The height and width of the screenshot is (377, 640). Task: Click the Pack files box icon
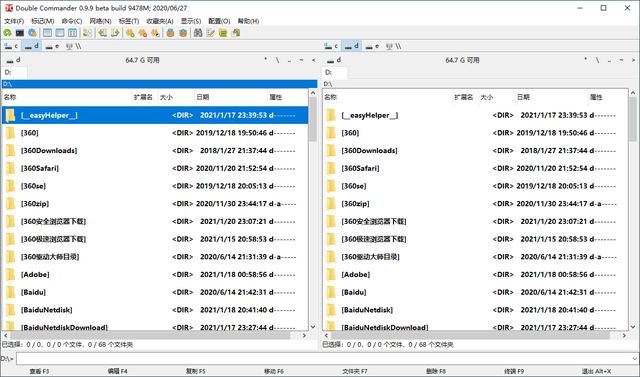tap(171, 33)
